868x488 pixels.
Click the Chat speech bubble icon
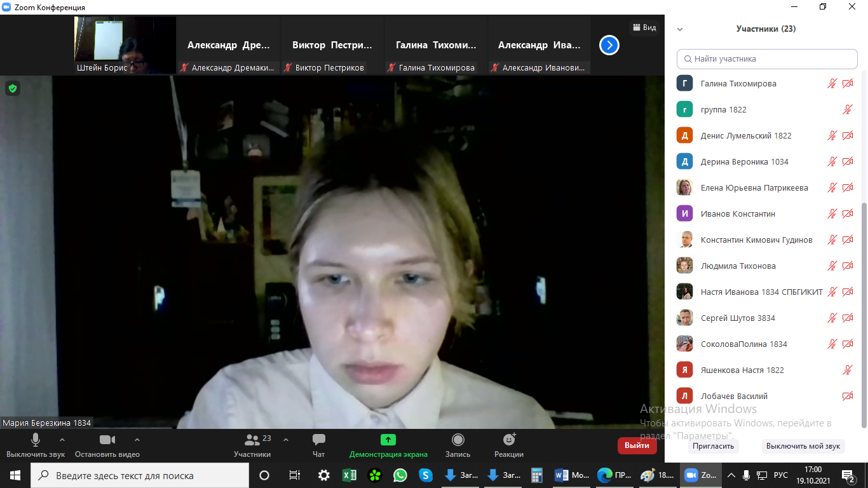pos(319,440)
